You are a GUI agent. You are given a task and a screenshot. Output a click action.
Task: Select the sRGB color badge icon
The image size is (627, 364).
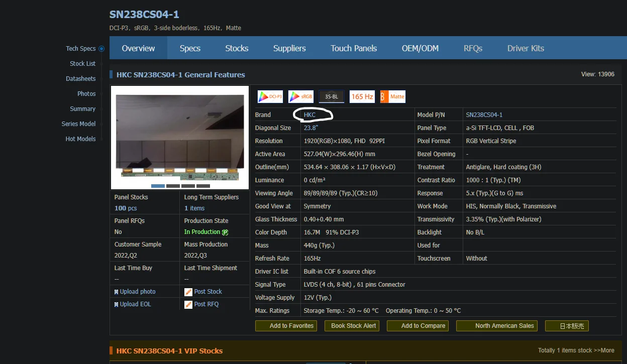click(x=300, y=96)
